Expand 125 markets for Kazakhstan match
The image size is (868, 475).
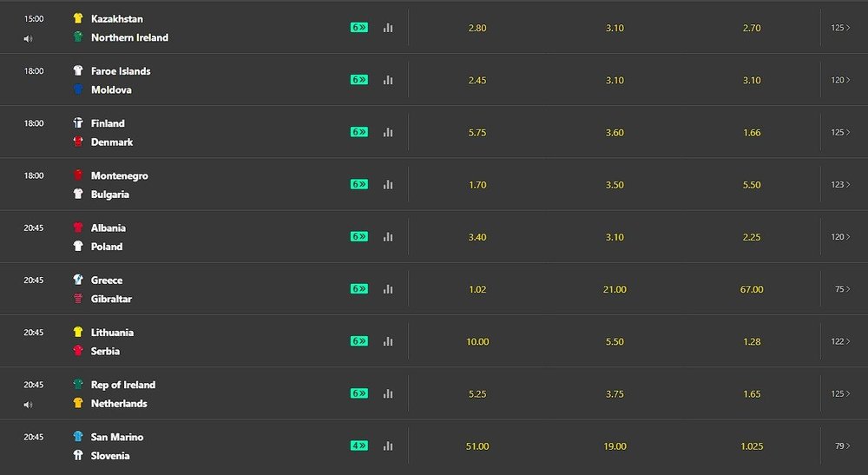coord(840,28)
